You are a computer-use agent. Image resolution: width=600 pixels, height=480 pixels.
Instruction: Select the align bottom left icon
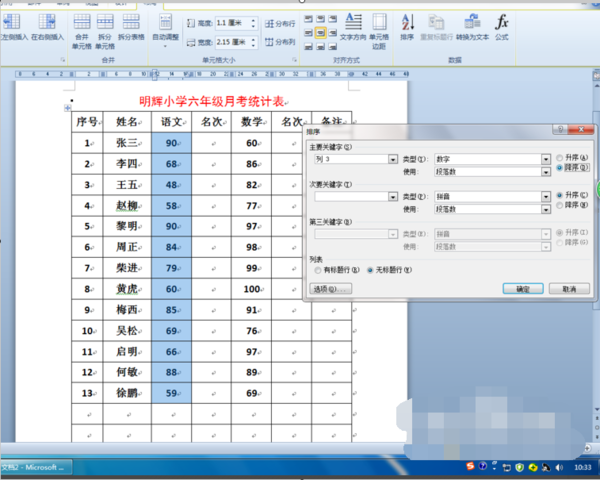308,47
